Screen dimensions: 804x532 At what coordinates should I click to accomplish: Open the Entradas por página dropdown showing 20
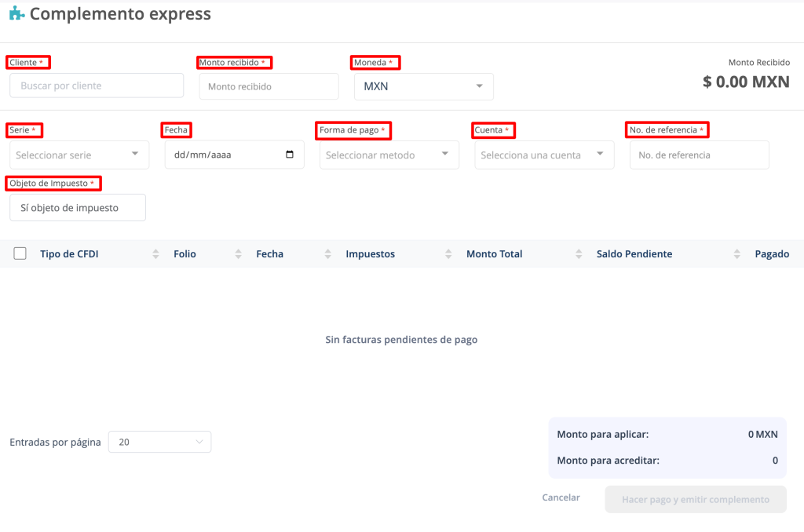[x=160, y=442]
